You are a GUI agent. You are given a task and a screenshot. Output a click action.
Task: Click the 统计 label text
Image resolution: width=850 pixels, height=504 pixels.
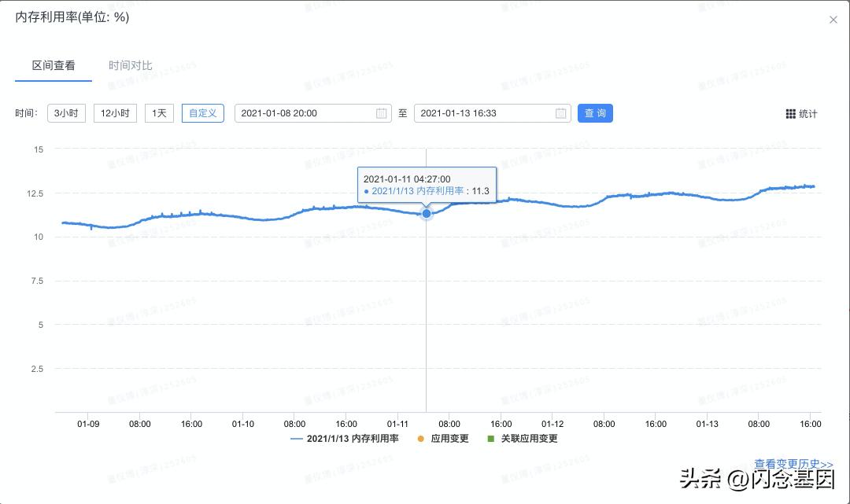[x=808, y=114]
